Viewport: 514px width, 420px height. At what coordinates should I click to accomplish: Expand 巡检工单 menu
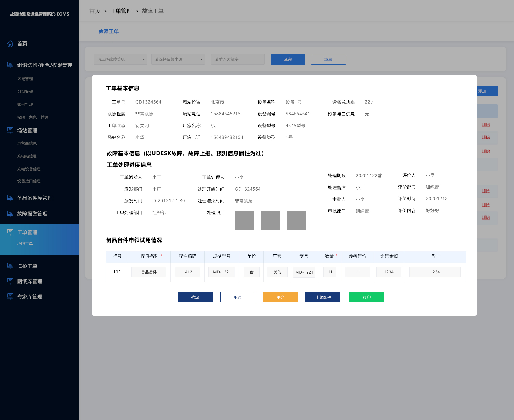(x=27, y=266)
